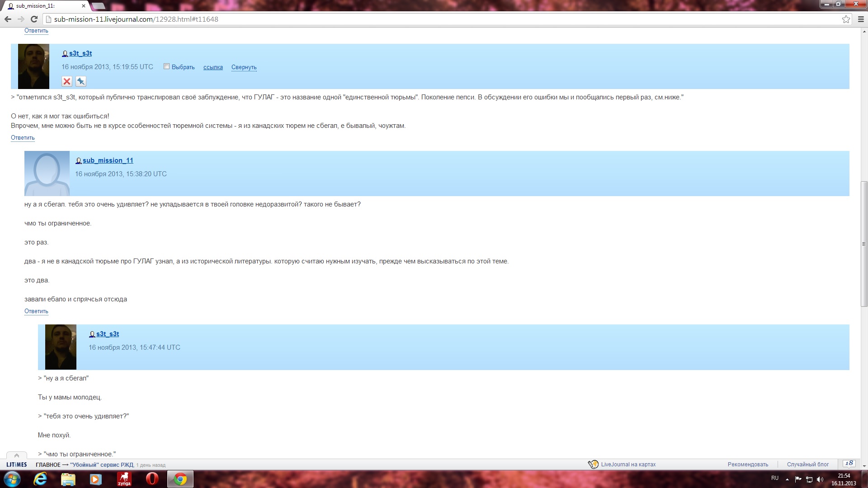Screen dimensions: 868x488
Task: Expand LJTimes bar with up arrow
Action: (17, 455)
